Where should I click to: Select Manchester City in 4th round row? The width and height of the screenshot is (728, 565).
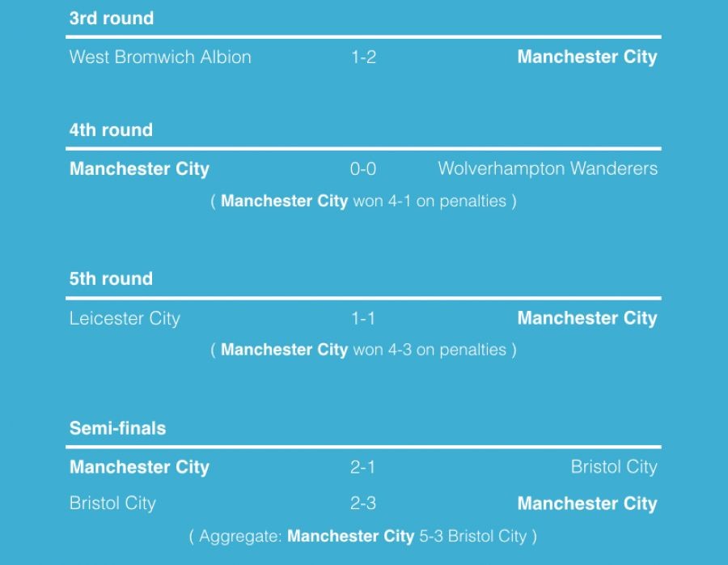click(139, 168)
